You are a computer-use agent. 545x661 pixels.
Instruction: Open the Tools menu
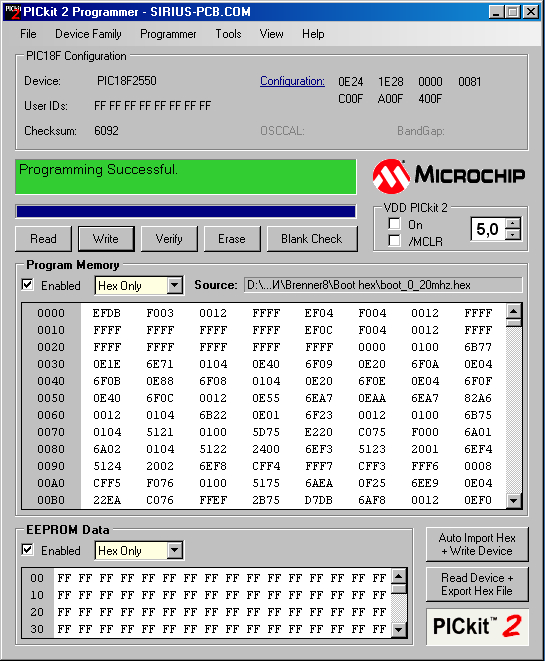pos(228,34)
